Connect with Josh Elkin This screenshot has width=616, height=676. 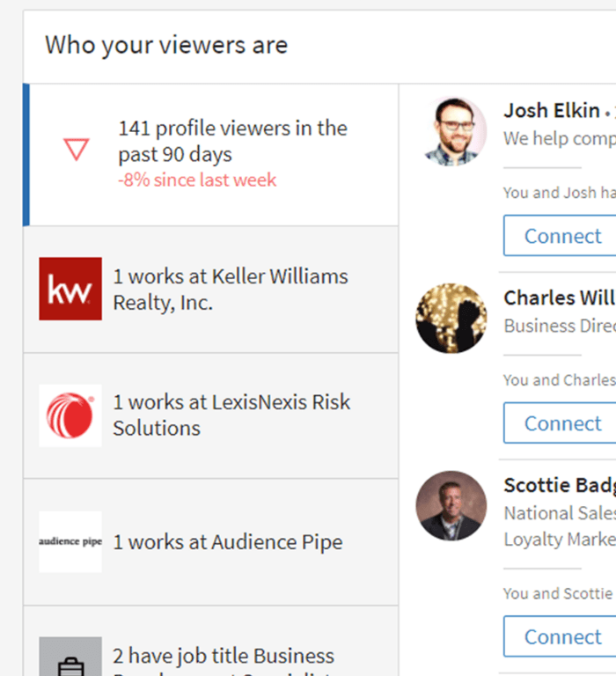click(x=560, y=235)
